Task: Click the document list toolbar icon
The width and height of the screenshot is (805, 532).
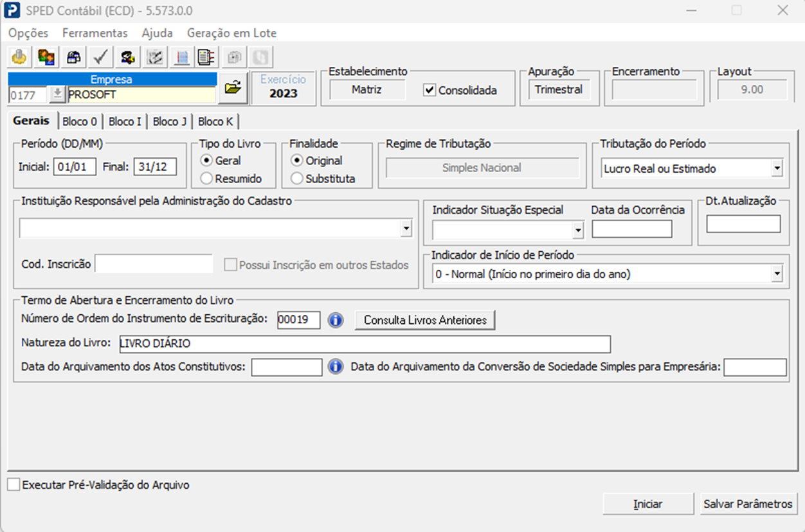Action: click(x=206, y=57)
